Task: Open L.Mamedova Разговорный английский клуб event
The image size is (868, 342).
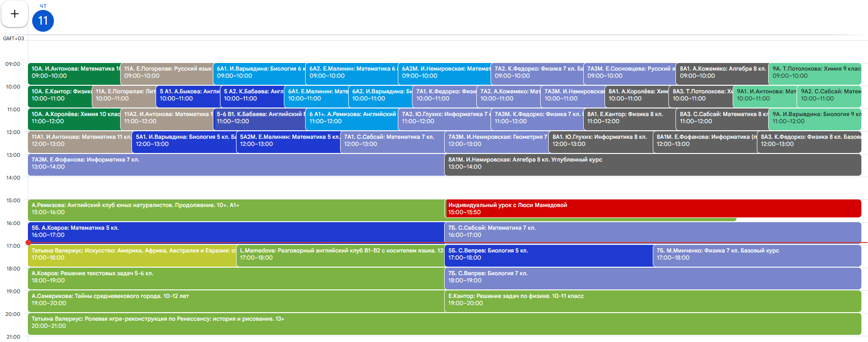Action: 340,255
